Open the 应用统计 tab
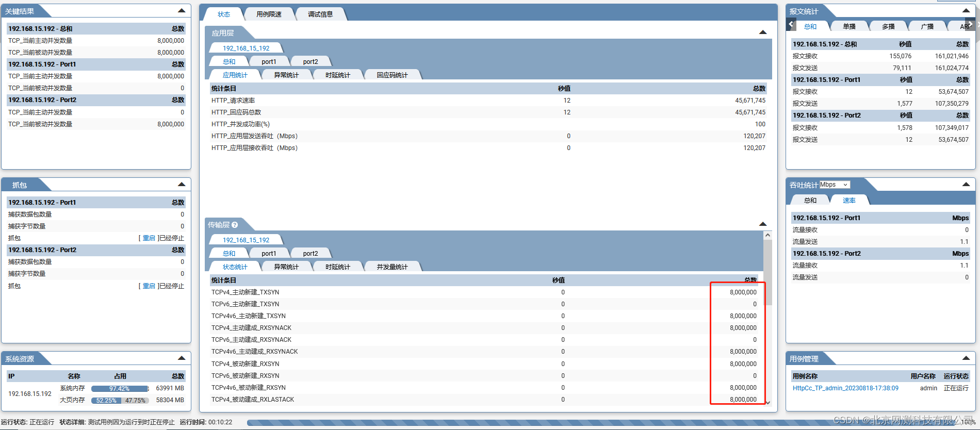Image resolution: width=980 pixels, height=430 pixels. [x=235, y=75]
